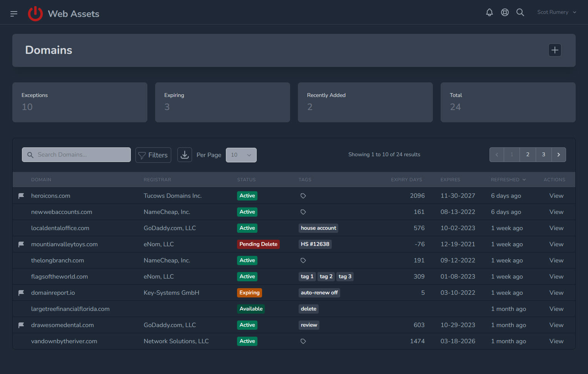This screenshot has width=588, height=374.
Task: Toggle the flag on domainreport.io
Action: click(x=21, y=292)
